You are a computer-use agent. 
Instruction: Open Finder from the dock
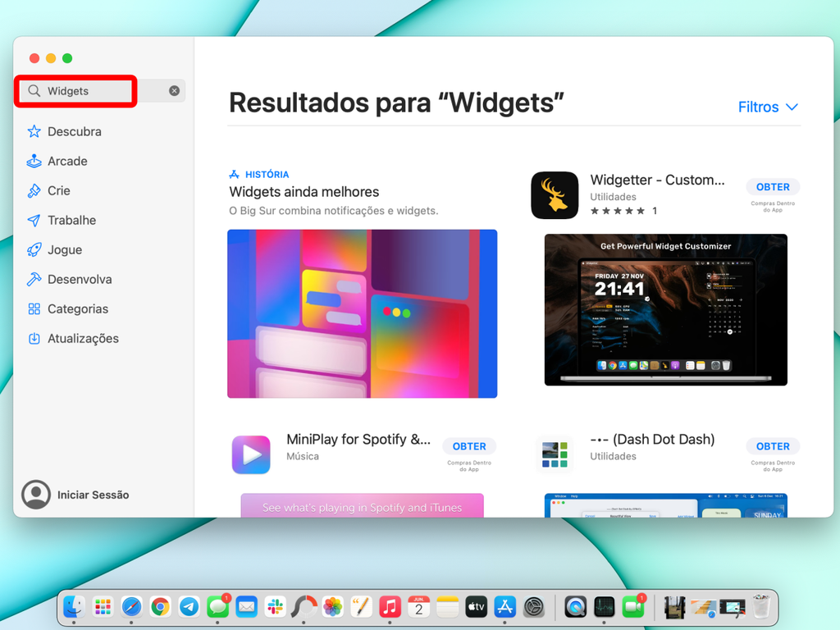[74, 607]
